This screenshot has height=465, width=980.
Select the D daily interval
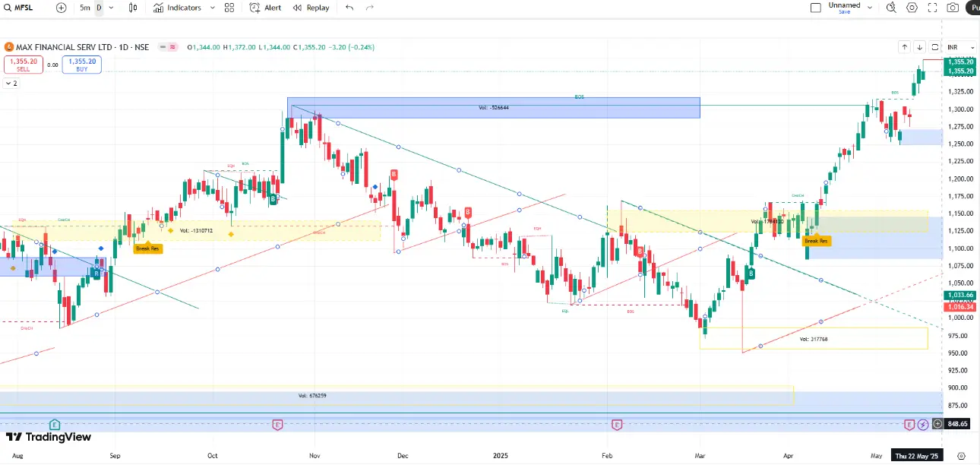click(99, 8)
